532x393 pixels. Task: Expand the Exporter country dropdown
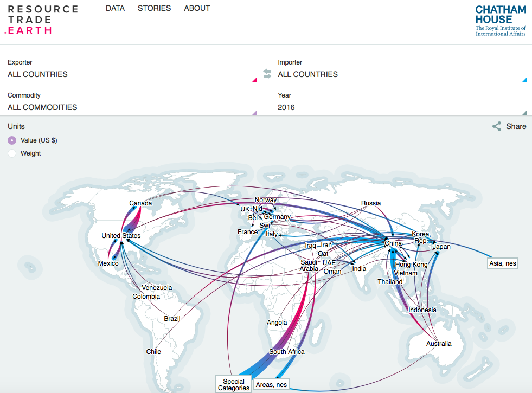pyautogui.click(x=131, y=74)
